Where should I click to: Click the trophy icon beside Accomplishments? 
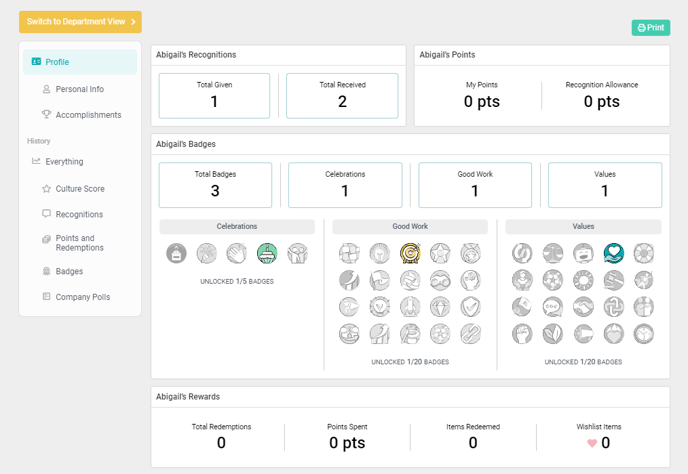46,115
